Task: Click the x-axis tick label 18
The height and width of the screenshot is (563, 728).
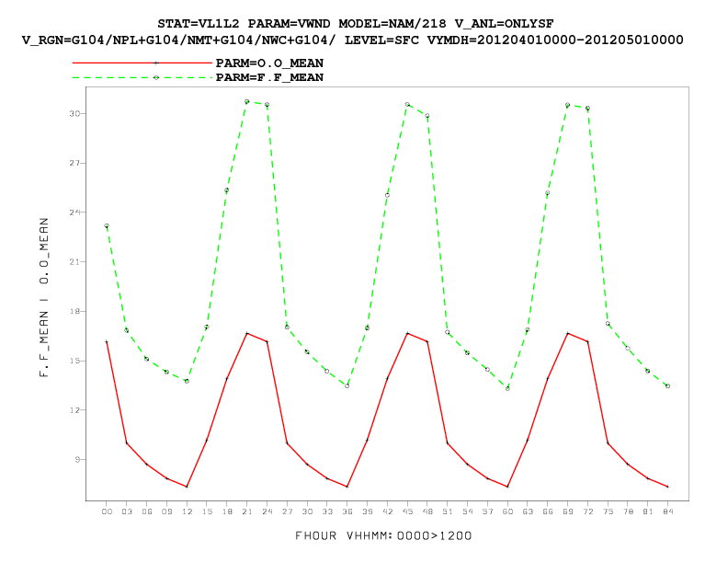Action: pyautogui.click(x=227, y=511)
